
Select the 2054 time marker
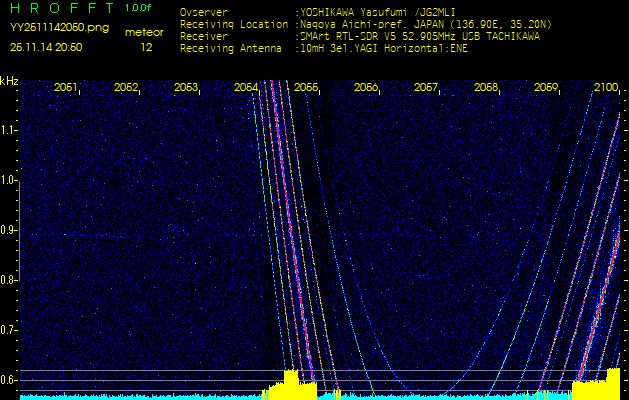coord(246,88)
